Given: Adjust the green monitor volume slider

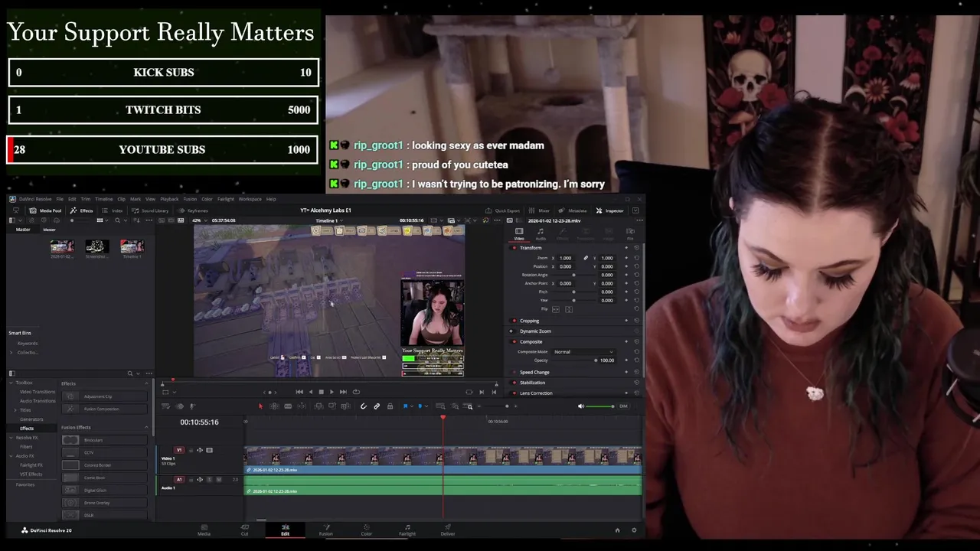Looking at the screenshot, I should [600, 406].
